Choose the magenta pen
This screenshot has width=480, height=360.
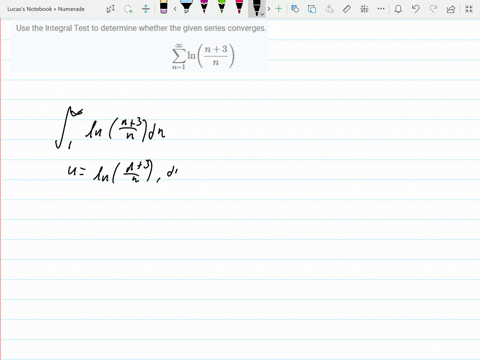[x=204, y=7]
